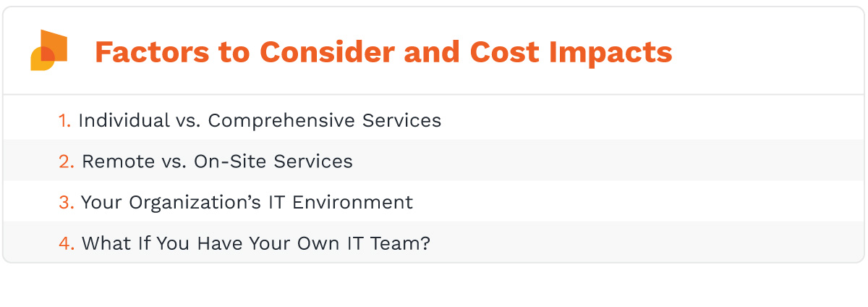
Task: Click the word "Remote" in the second item
Action: (x=111, y=161)
